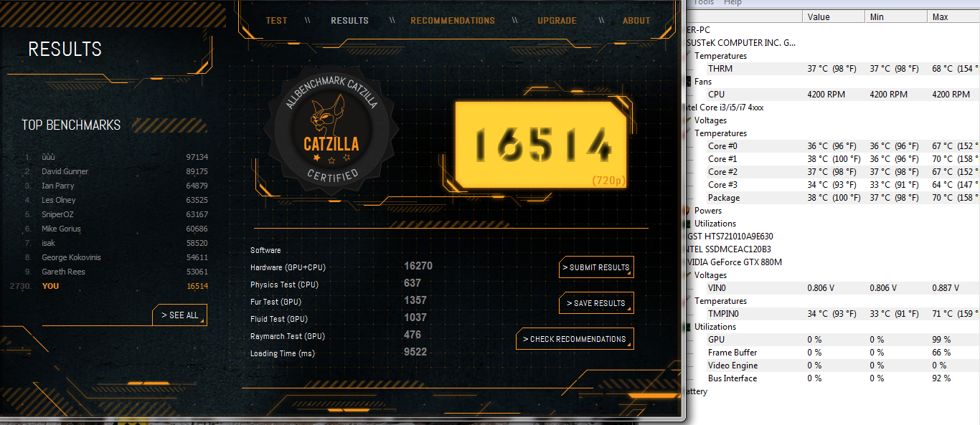
Task: Switch to the RESULTS tab
Action: [349, 21]
